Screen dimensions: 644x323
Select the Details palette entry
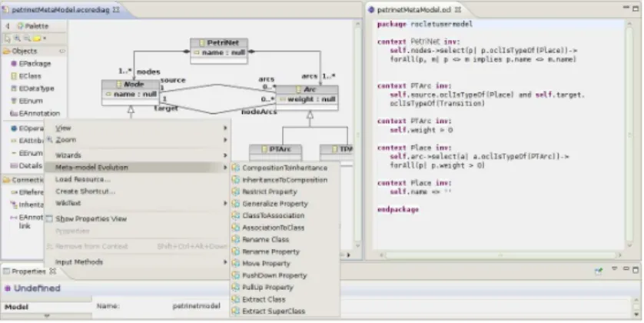tap(26, 165)
